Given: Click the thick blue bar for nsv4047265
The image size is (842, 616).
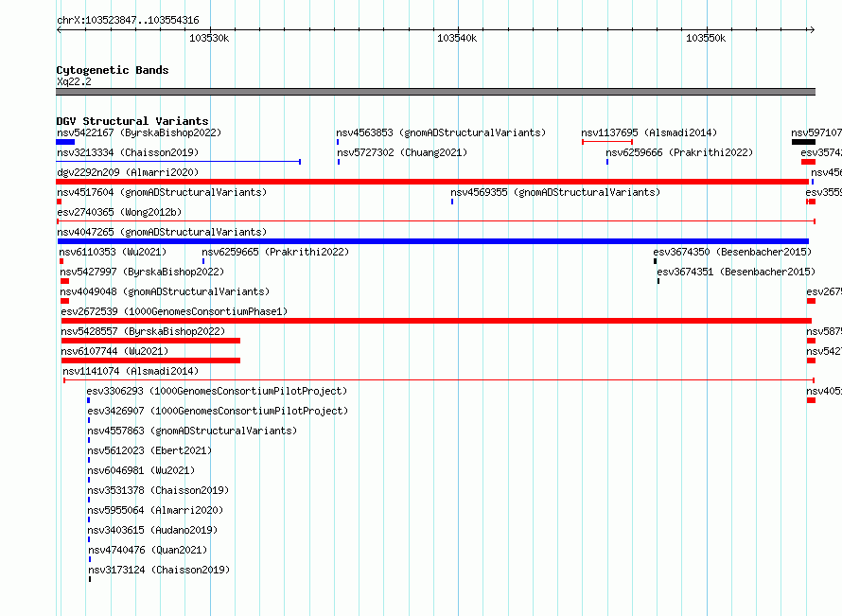Looking at the screenshot, I should click(432, 241).
